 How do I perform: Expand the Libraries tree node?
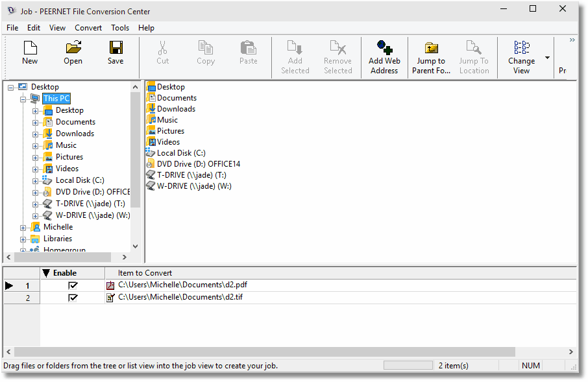[23, 239]
